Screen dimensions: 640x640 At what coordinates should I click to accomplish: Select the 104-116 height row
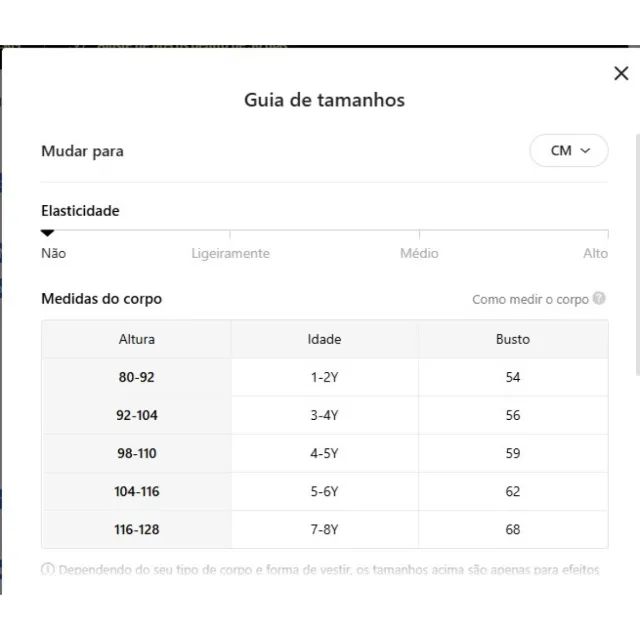[137, 491]
